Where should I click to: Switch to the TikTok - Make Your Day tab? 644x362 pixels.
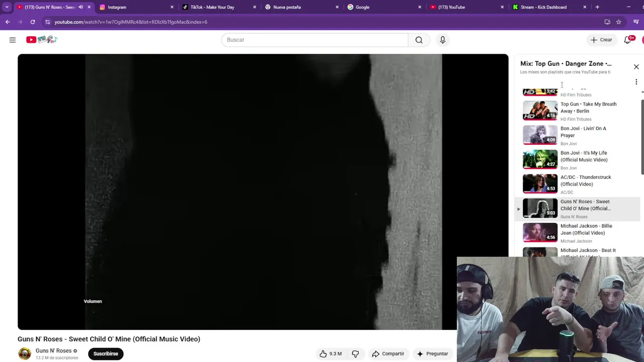point(219,7)
